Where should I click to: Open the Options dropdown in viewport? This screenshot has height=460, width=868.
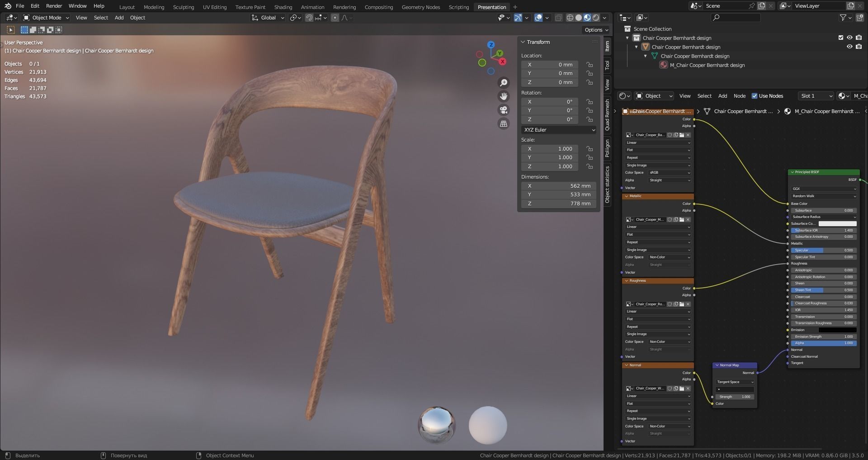596,30
